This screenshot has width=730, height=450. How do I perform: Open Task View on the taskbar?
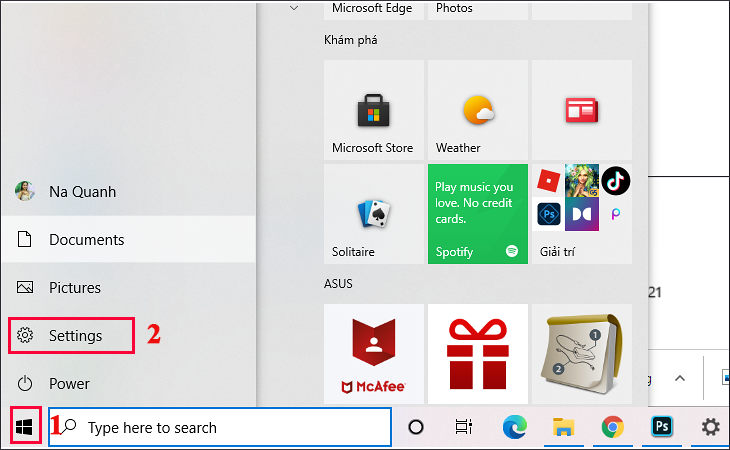(463, 427)
